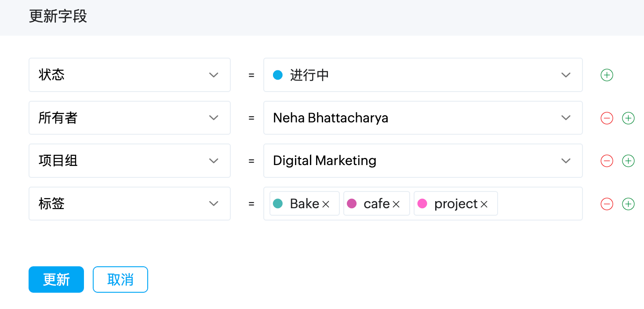This screenshot has width=644, height=309.
Task: Add a row after 标签 with plus
Action: tap(628, 204)
